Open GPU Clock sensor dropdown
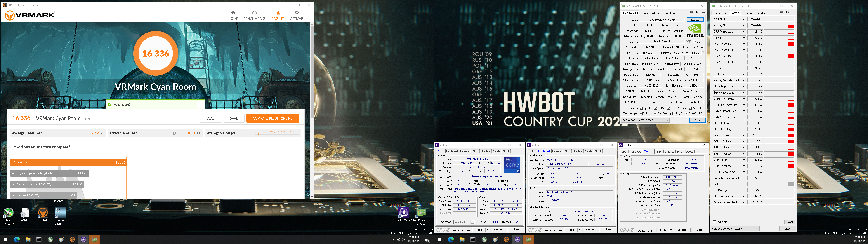 click(744, 20)
